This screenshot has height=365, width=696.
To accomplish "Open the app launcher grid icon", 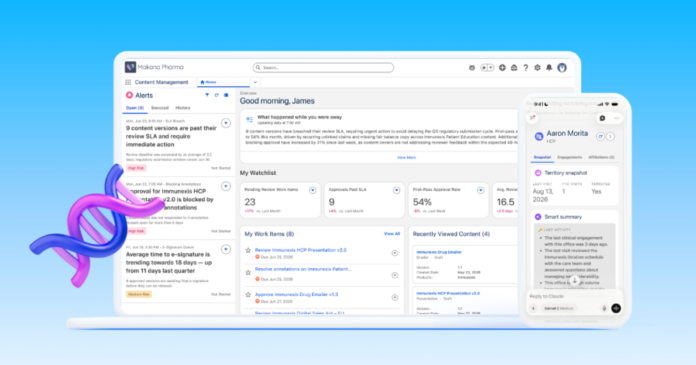I will click(128, 82).
